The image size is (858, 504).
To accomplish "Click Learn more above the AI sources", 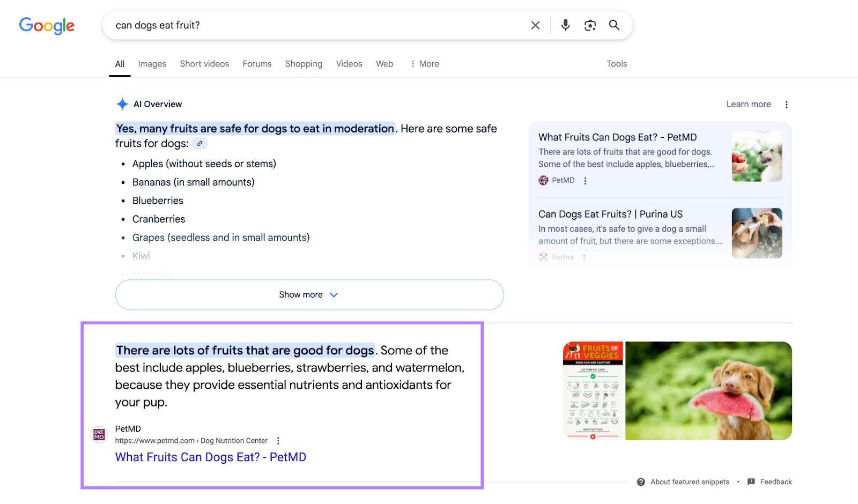I will click(x=748, y=104).
